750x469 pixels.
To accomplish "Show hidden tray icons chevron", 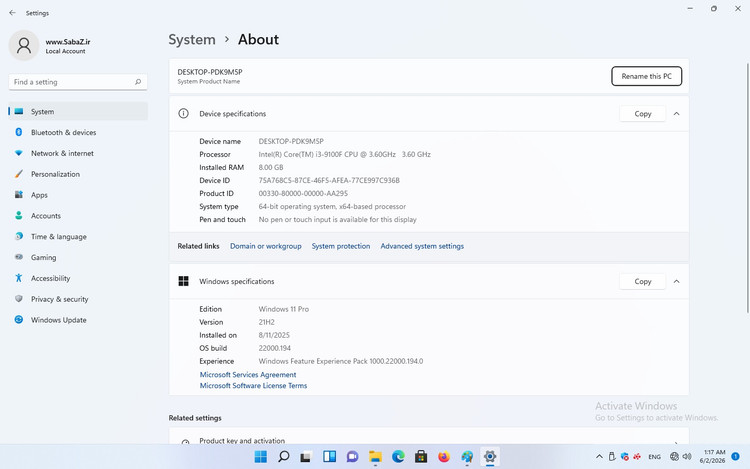I will coord(599,457).
